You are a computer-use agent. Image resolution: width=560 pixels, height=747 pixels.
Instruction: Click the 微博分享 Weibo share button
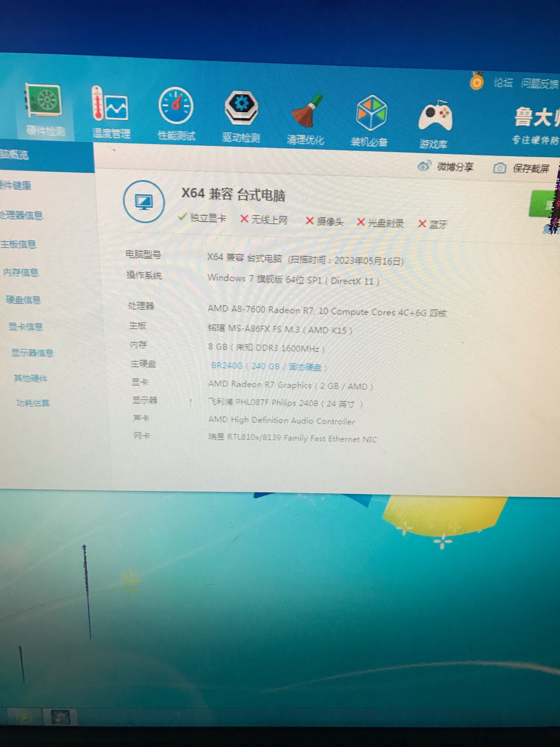click(x=446, y=167)
